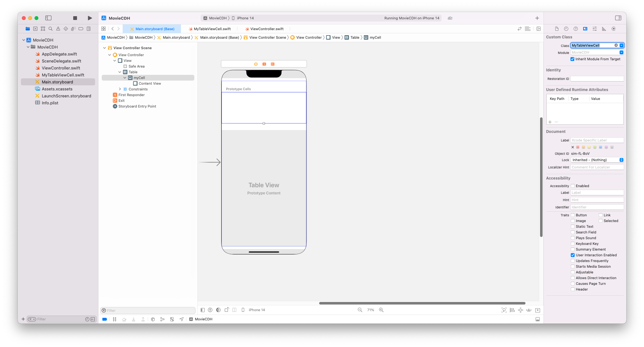The image size is (644, 347).
Task: Choose the red document label color
Action: [x=578, y=147]
